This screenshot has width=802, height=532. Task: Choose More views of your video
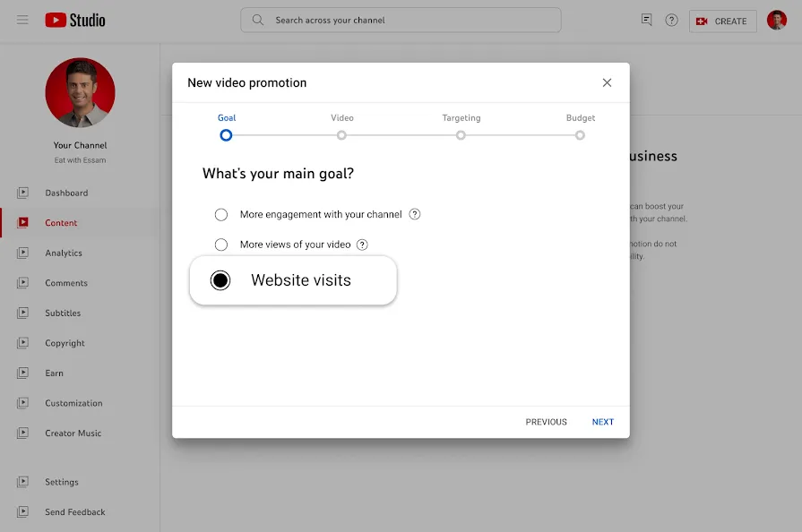[221, 245]
